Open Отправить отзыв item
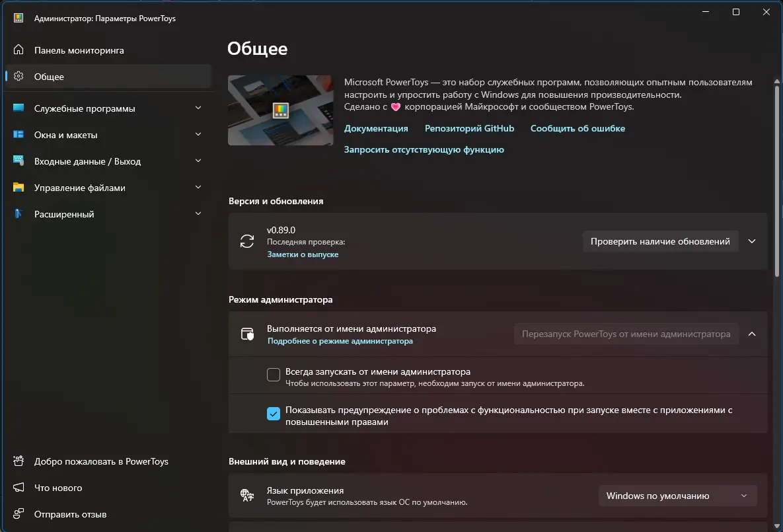 (x=108, y=514)
